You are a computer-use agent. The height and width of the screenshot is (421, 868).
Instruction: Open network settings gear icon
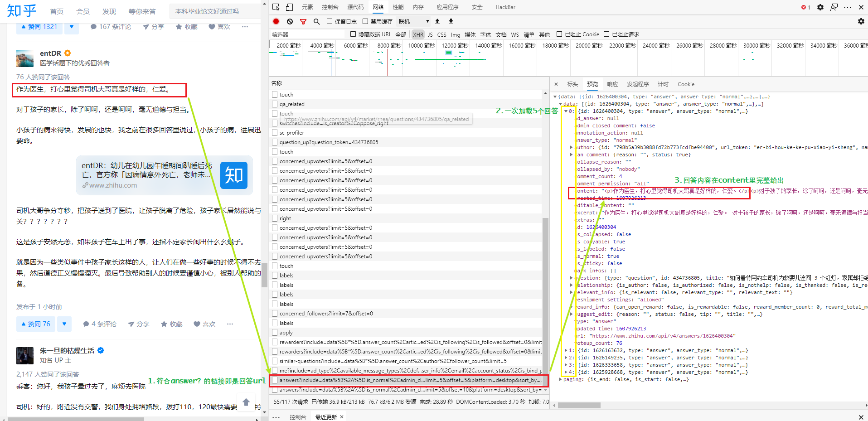click(861, 21)
